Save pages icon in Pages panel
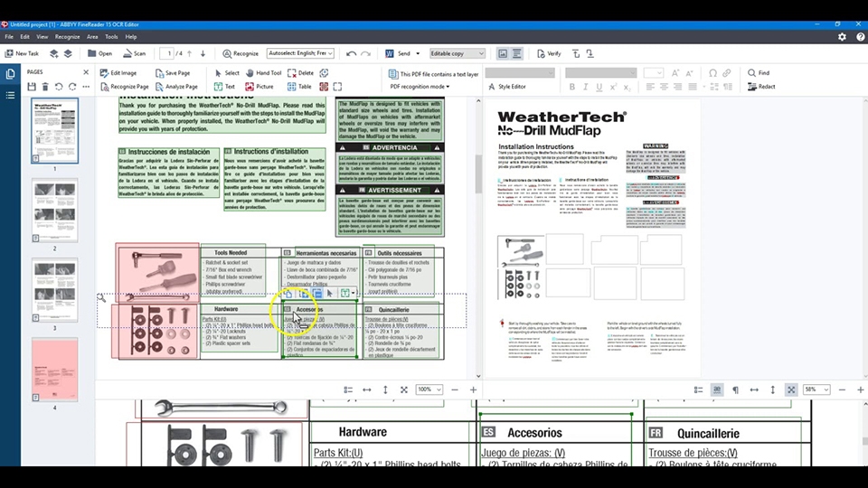The image size is (868, 488). (x=32, y=87)
